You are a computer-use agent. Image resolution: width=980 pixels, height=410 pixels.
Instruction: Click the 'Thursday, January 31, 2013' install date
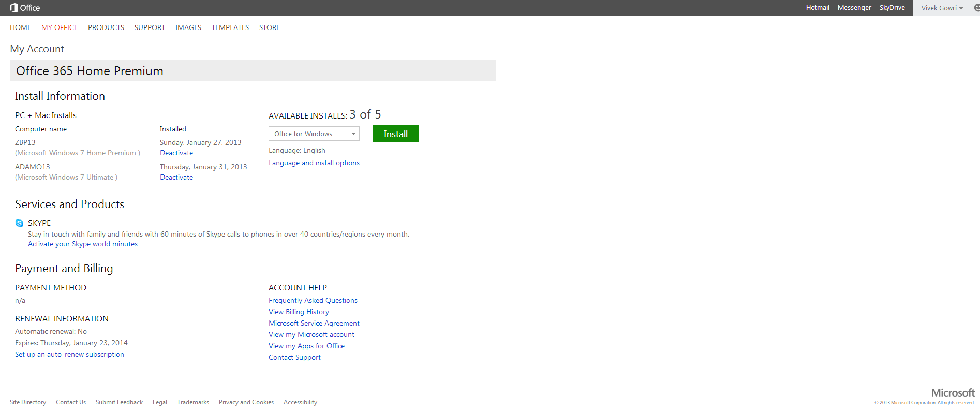203,167
